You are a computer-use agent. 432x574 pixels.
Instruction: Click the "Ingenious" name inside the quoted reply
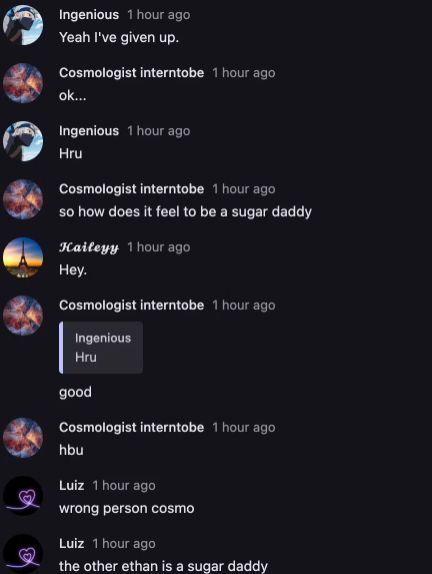[103, 338]
